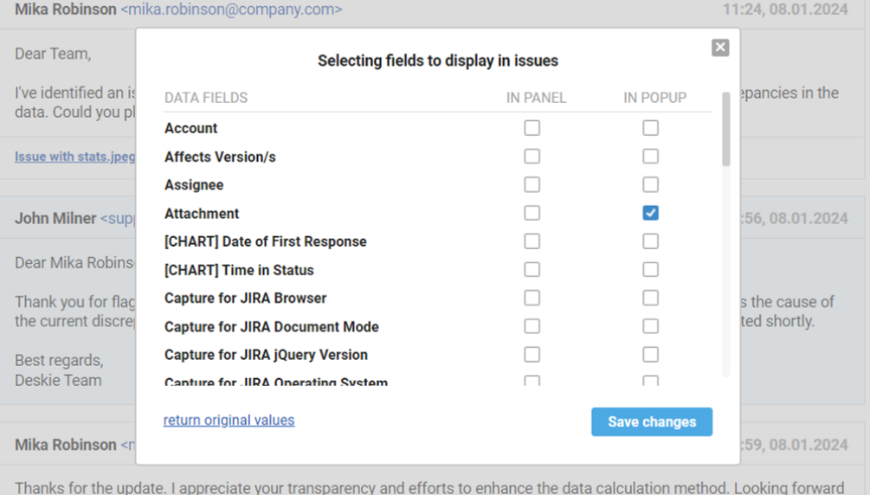Check Date of First Response in popup

[651, 241]
